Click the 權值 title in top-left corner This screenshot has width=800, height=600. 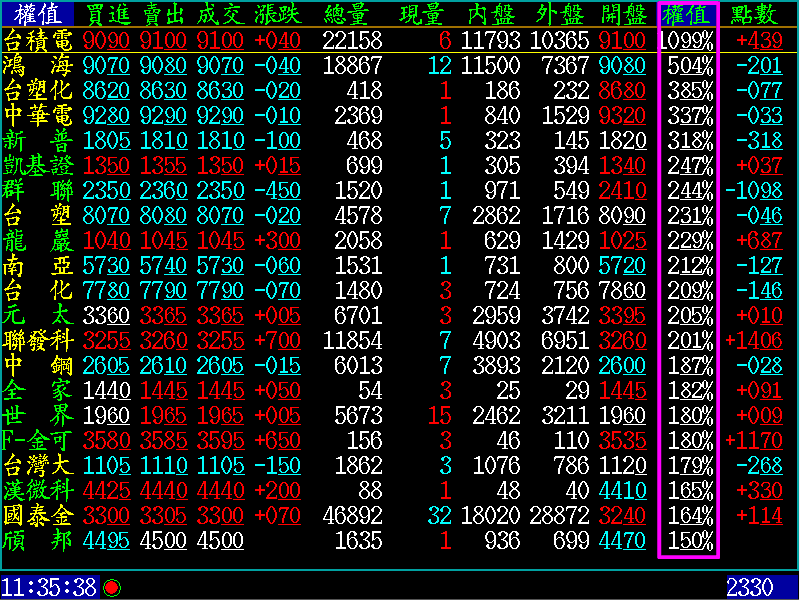[x=37, y=14]
